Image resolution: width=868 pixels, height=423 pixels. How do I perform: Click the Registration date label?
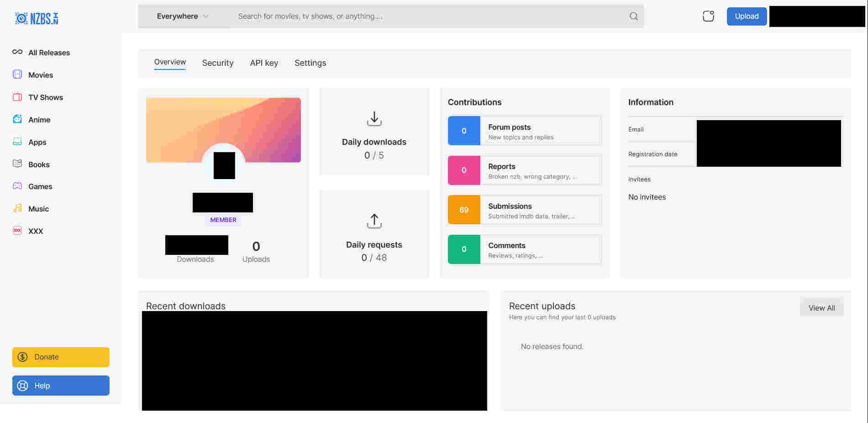(x=653, y=154)
